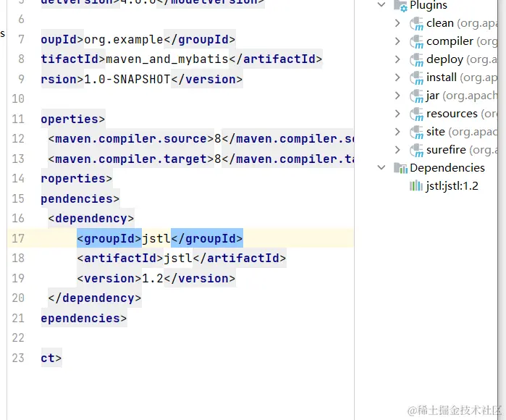Click the site plugin icon
The image size is (506, 420).
point(416,133)
